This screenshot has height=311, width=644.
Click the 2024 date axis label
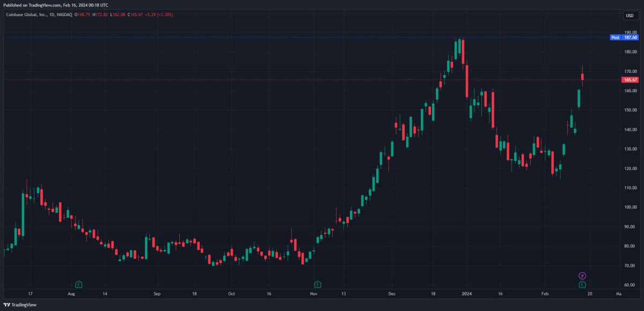466,294
